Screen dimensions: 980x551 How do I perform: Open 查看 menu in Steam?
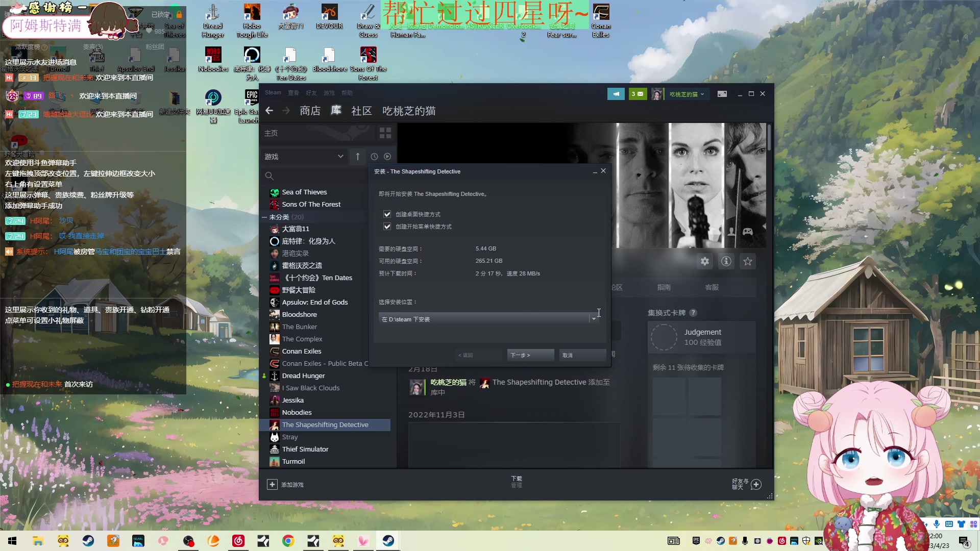click(293, 93)
